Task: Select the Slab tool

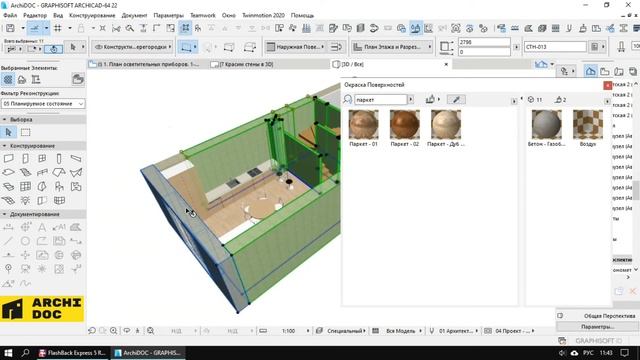Action: coord(9,173)
